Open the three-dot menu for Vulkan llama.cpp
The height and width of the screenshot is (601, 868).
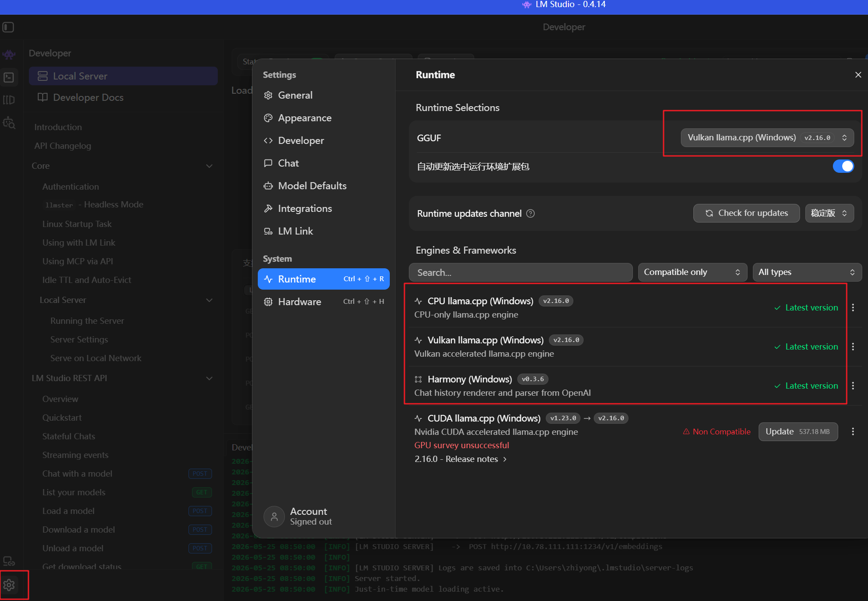853,346
